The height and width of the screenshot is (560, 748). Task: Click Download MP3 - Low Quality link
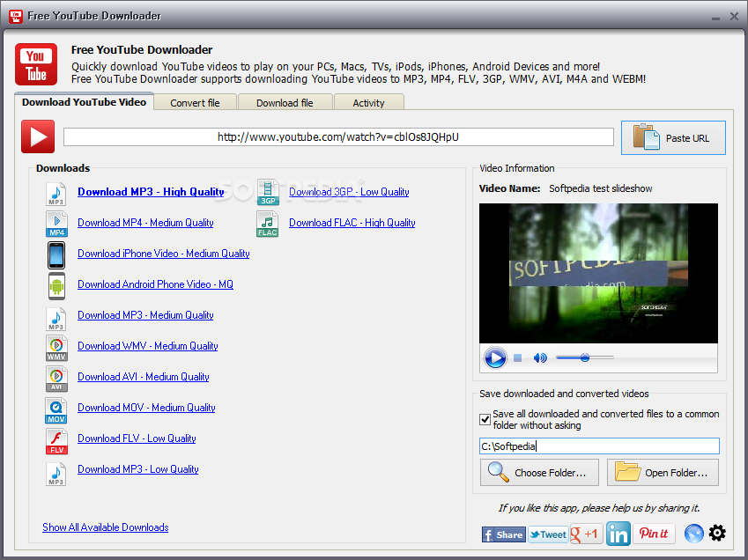pyautogui.click(x=138, y=469)
